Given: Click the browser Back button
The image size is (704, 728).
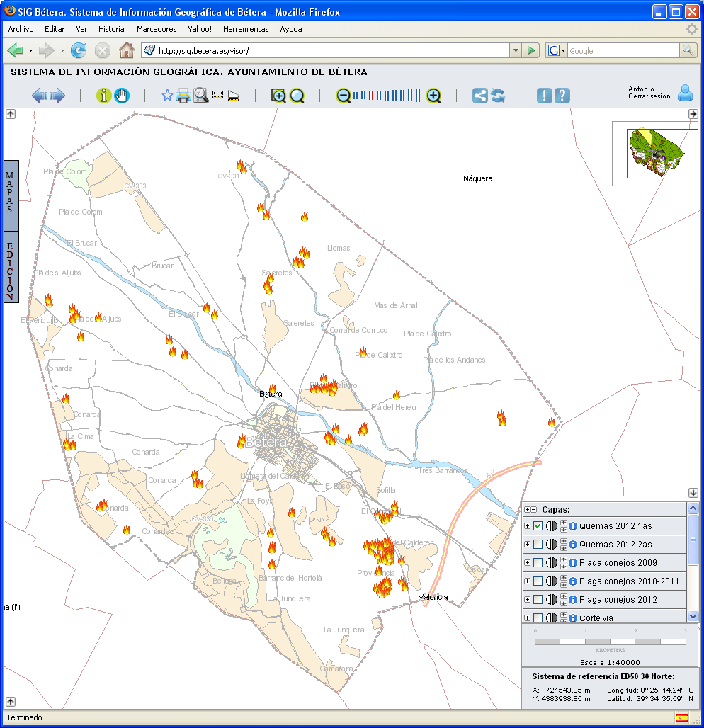Looking at the screenshot, I should pyautogui.click(x=16, y=50).
